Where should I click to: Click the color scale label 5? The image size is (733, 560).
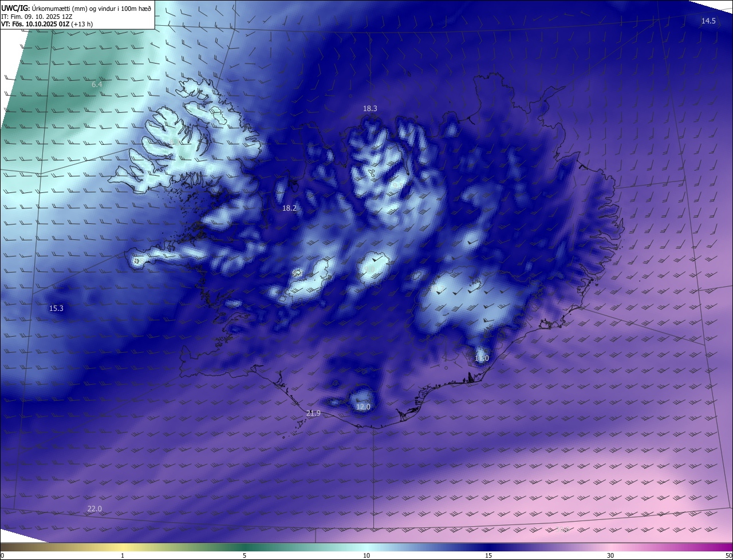tap(245, 555)
